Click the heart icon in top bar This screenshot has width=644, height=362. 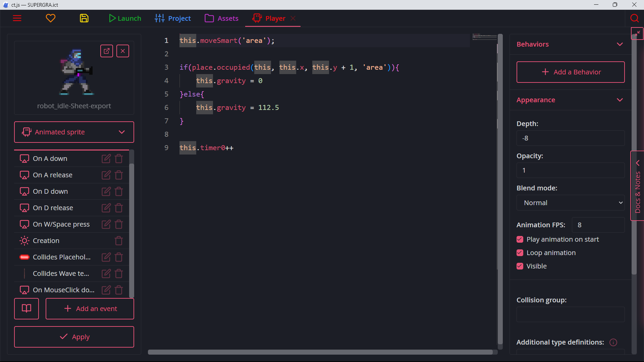51,18
